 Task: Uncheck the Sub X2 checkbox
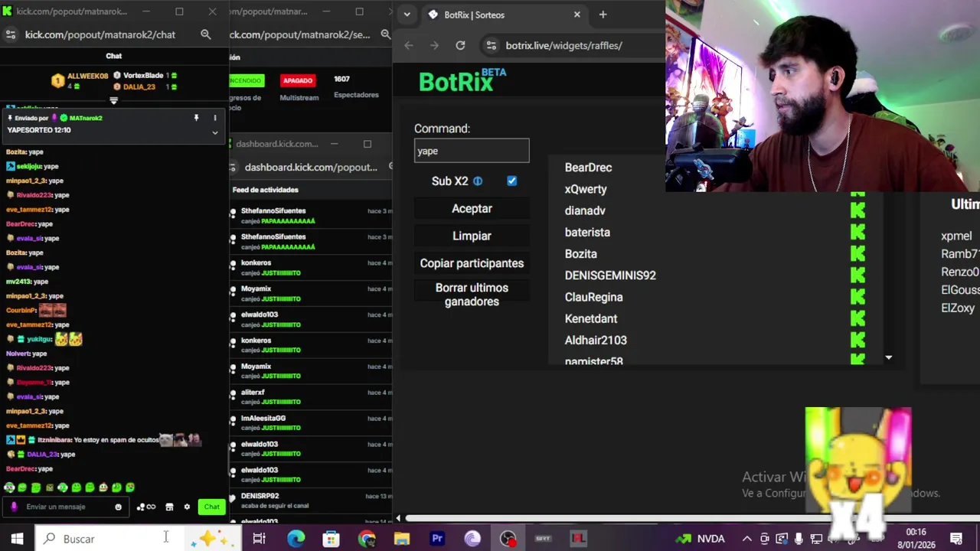(511, 181)
